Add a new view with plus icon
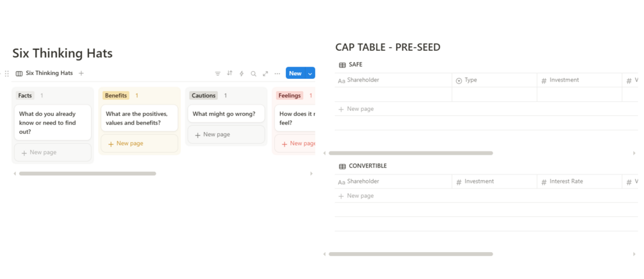This screenshot has height=279, width=644. pyautogui.click(x=81, y=73)
